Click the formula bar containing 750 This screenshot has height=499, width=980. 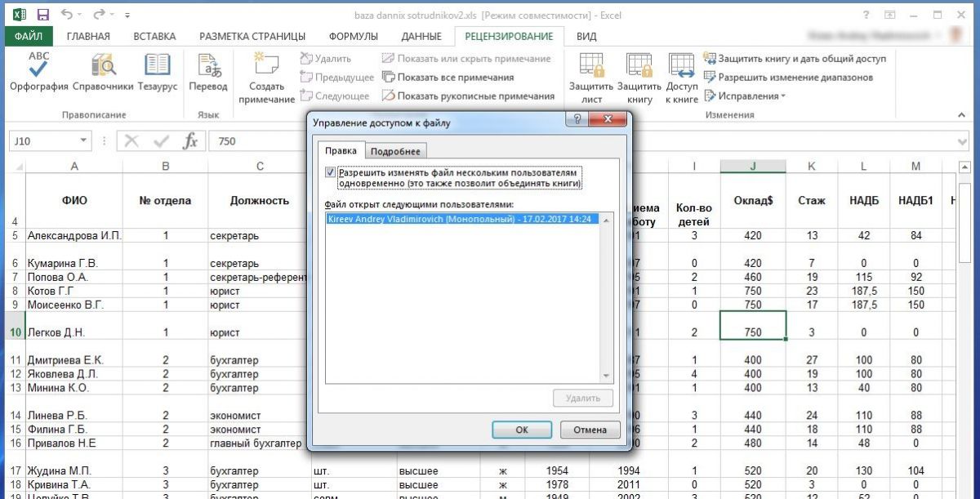click(582, 140)
